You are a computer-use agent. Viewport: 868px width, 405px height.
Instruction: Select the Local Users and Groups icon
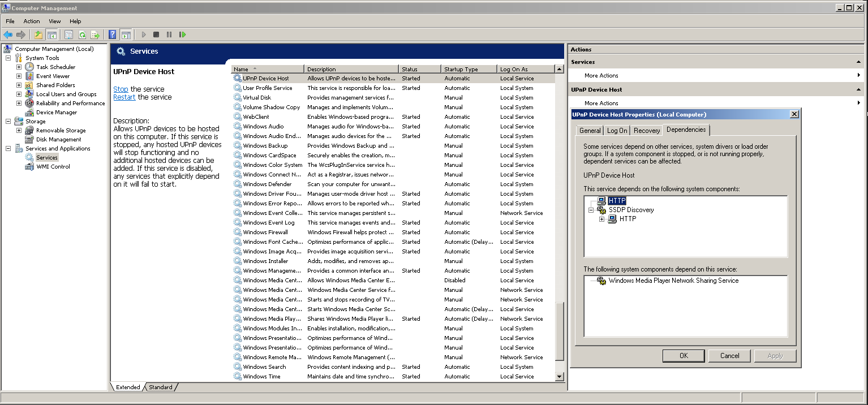pos(29,94)
